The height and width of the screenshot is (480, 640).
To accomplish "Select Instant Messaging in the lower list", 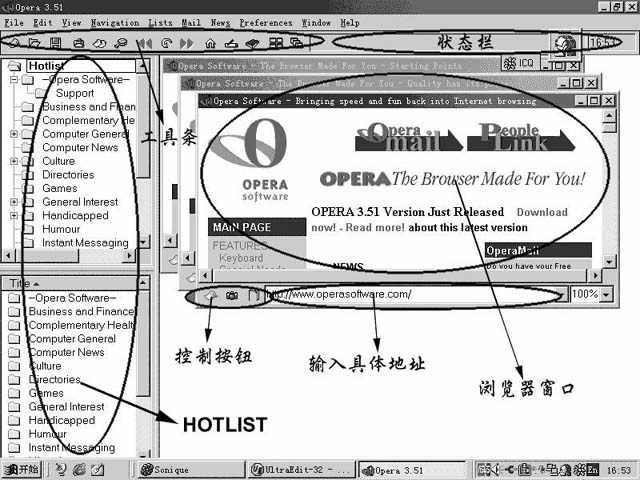I will (71, 448).
